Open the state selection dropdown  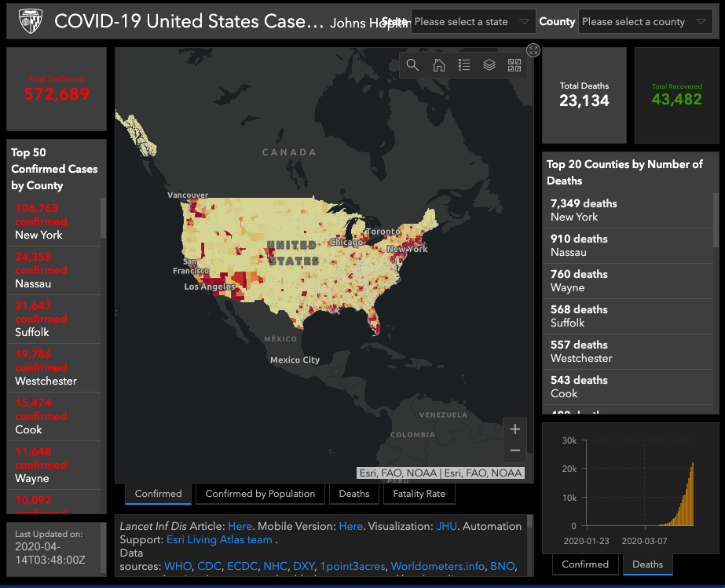pyautogui.click(x=473, y=22)
